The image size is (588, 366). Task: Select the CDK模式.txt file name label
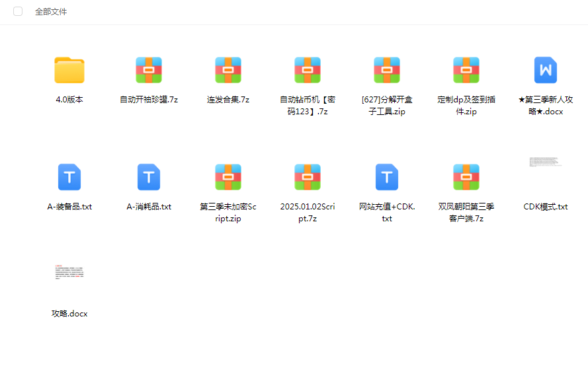coord(546,207)
